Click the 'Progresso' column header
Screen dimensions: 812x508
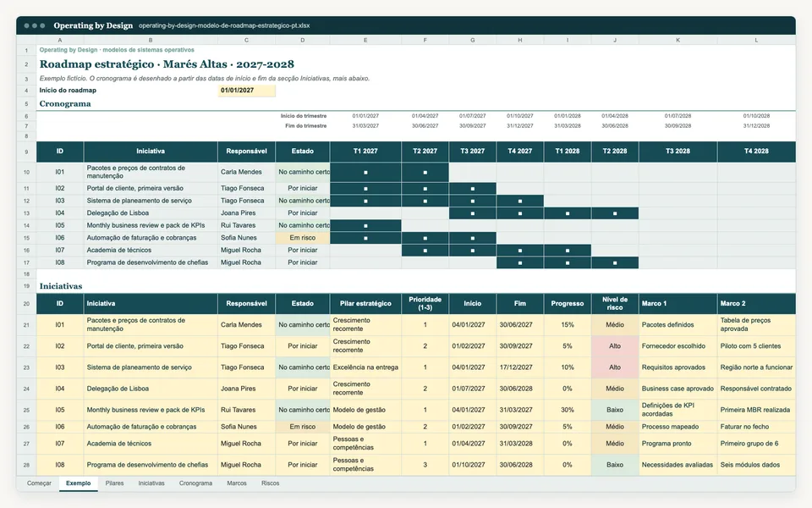coord(568,304)
